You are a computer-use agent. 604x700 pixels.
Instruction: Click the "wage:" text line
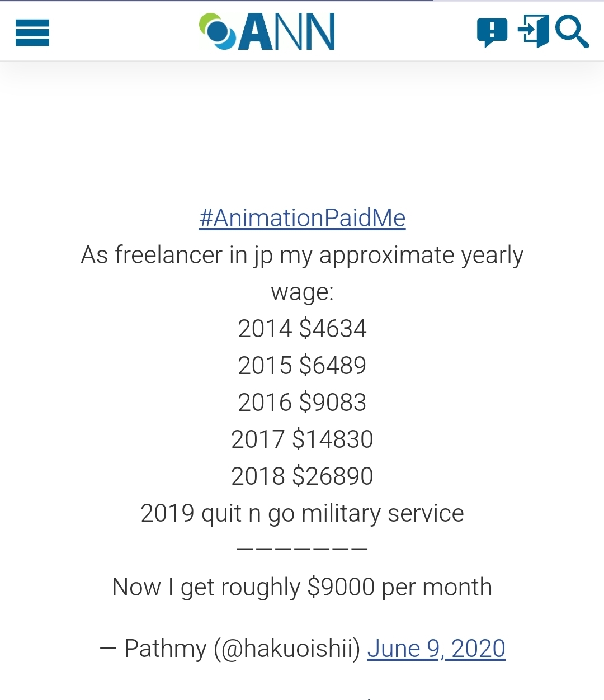pyautogui.click(x=302, y=292)
